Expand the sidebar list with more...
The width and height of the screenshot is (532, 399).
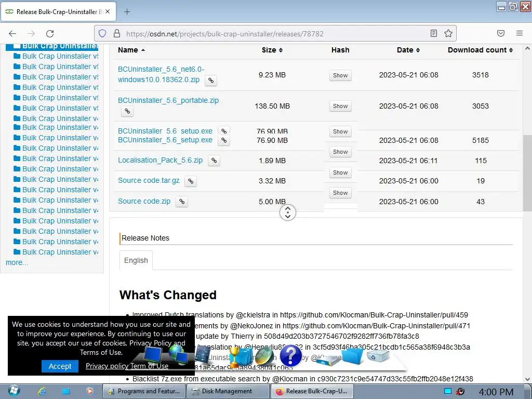(17, 262)
